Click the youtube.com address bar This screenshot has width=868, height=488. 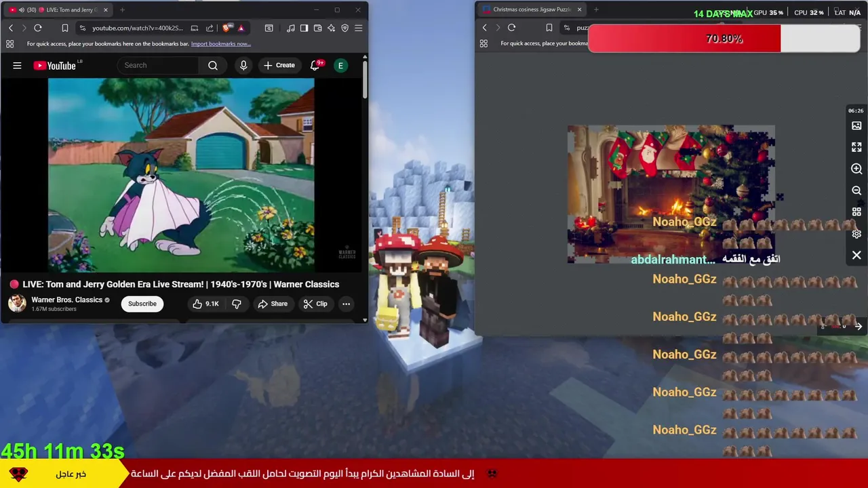coord(138,28)
